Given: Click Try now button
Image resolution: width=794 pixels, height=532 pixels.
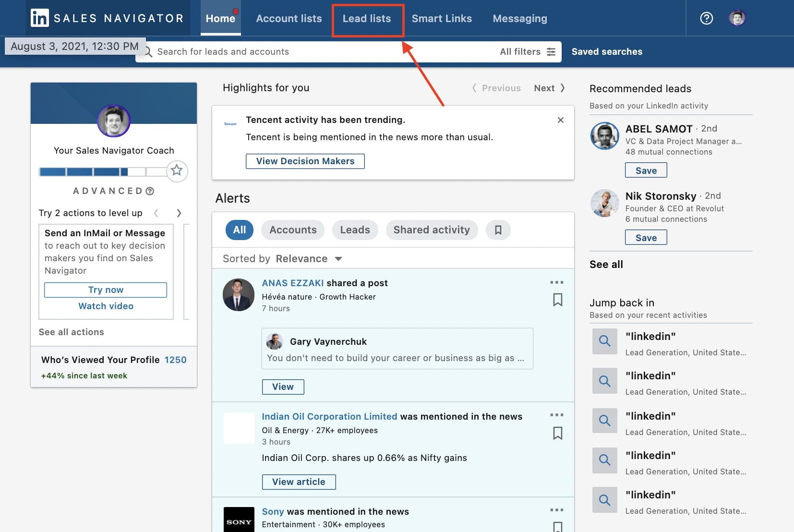Looking at the screenshot, I should click(x=106, y=290).
